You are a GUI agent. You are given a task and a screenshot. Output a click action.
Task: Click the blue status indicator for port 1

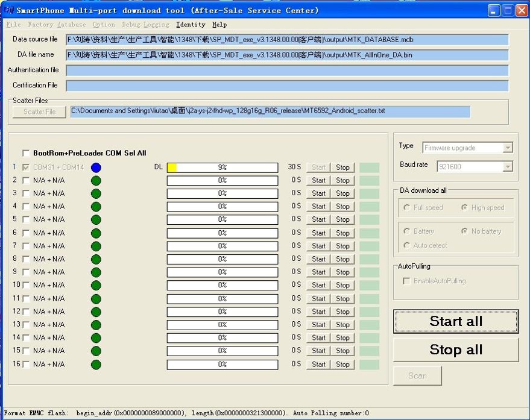tap(96, 168)
